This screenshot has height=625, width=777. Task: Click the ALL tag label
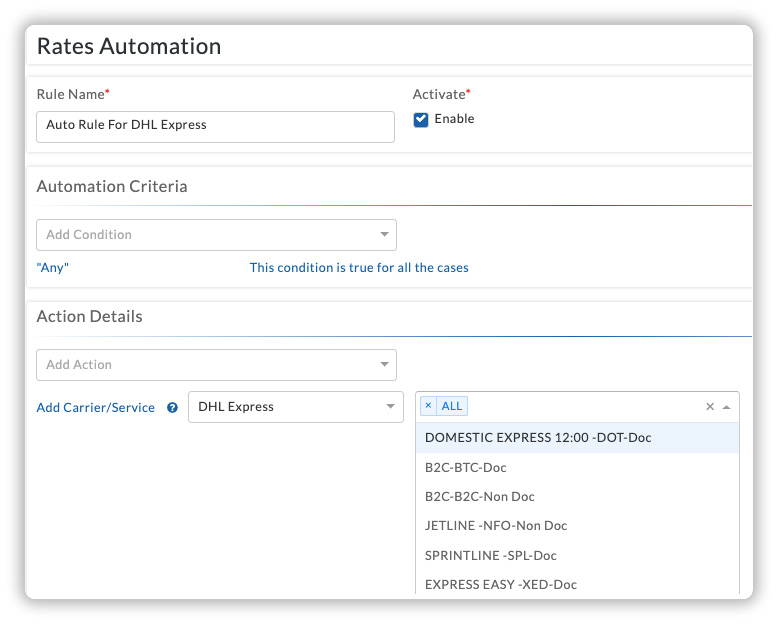pos(451,406)
